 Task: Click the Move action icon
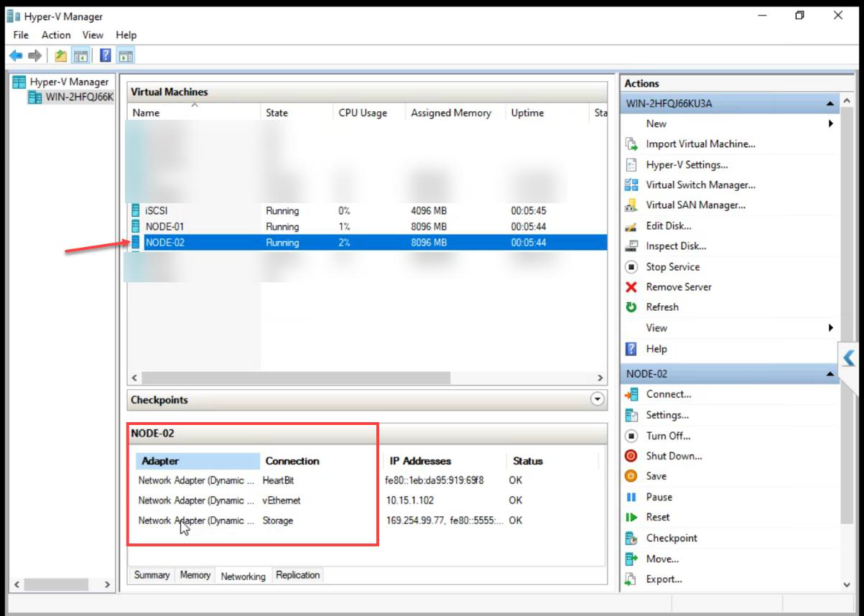point(631,559)
